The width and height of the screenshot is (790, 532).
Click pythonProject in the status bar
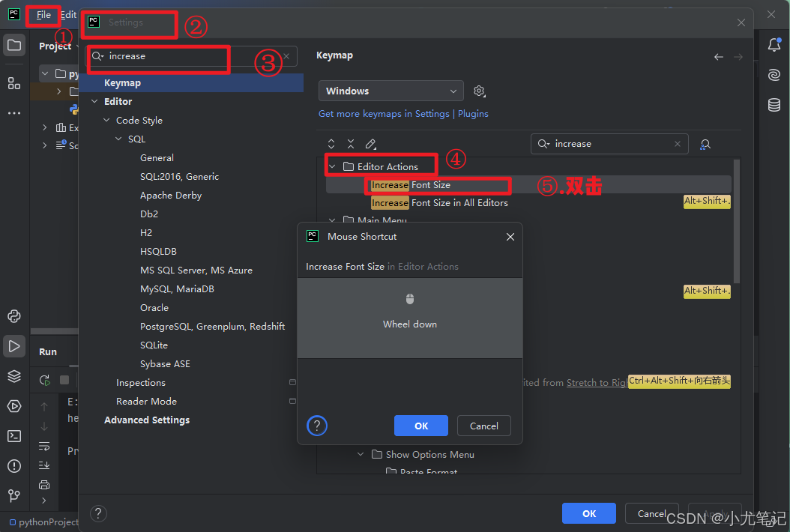44,522
